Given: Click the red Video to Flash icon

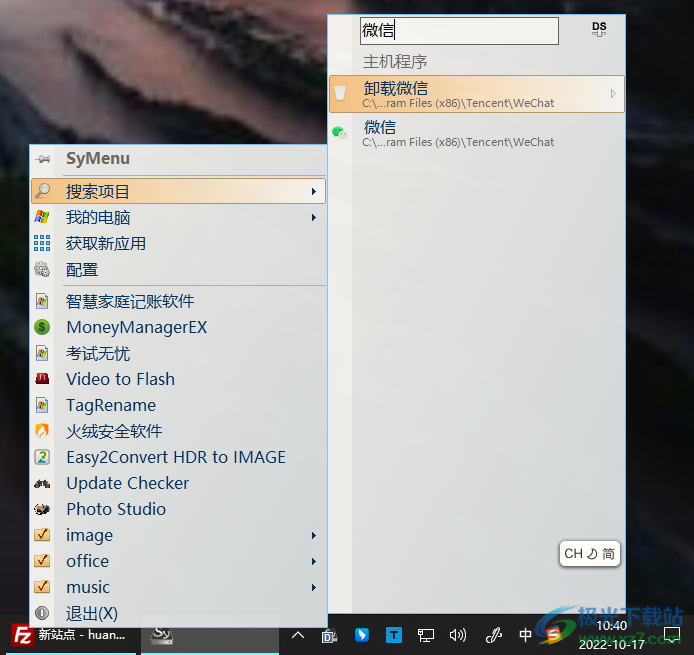Looking at the screenshot, I should tap(42, 379).
